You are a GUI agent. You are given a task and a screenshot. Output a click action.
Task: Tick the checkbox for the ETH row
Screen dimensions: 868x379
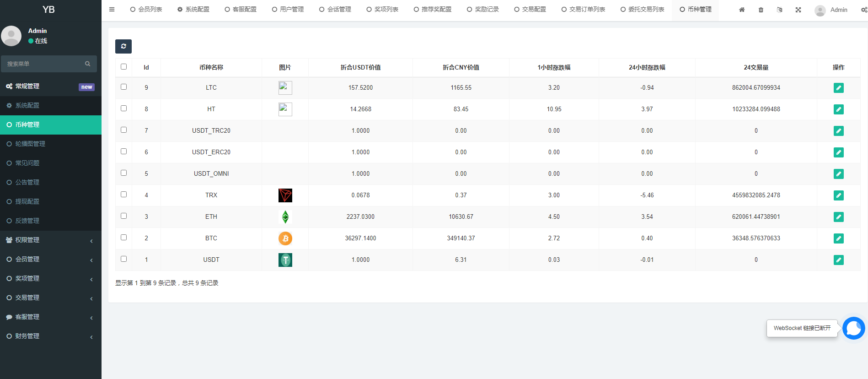point(123,216)
